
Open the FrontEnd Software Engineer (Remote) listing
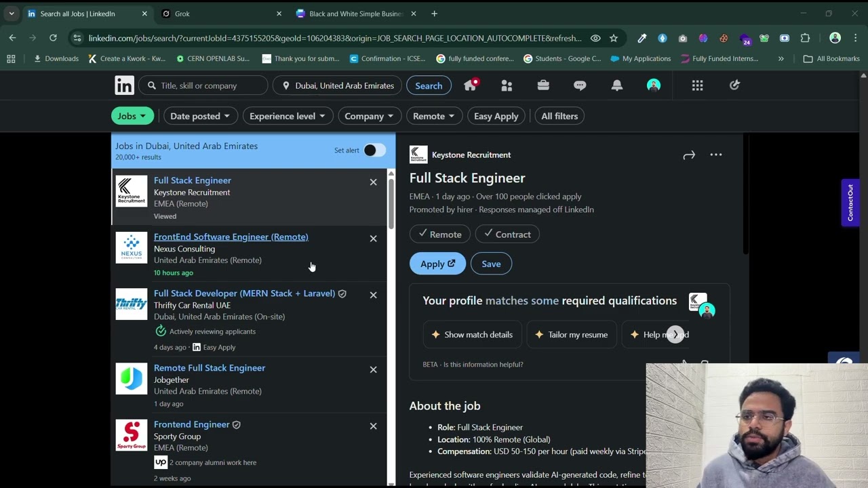point(231,237)
